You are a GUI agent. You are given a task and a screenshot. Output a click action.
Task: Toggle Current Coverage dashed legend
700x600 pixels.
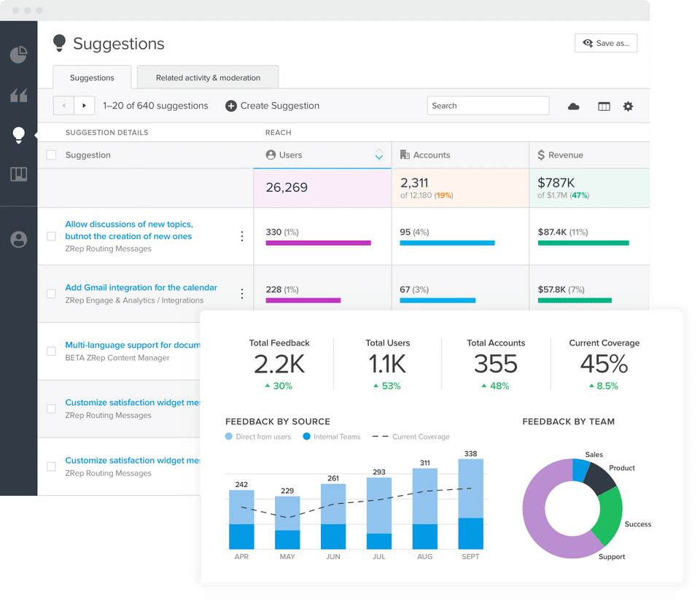click(x=381, y=437)
